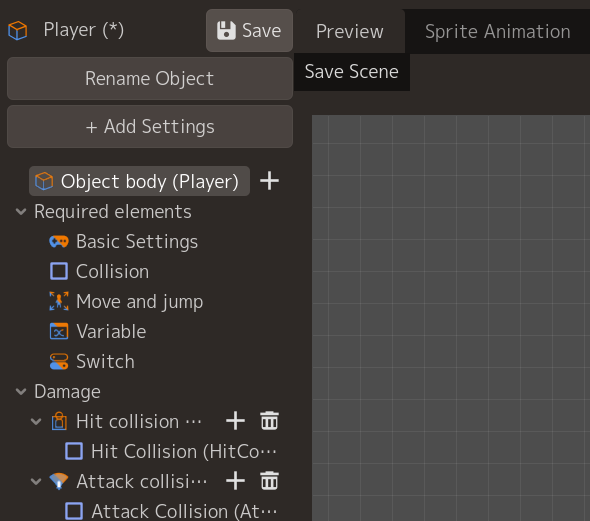
Task: Click the Rename Object button
Action: tap(150, 78)
